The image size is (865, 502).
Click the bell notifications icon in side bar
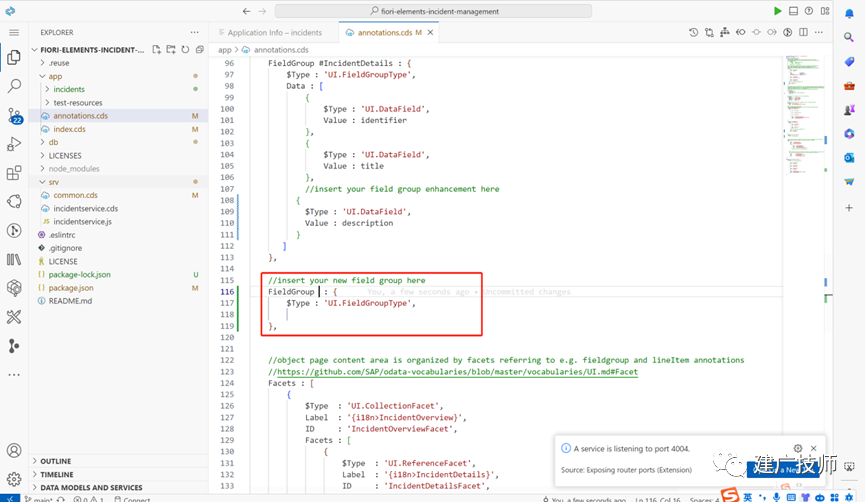click(849, 14)
